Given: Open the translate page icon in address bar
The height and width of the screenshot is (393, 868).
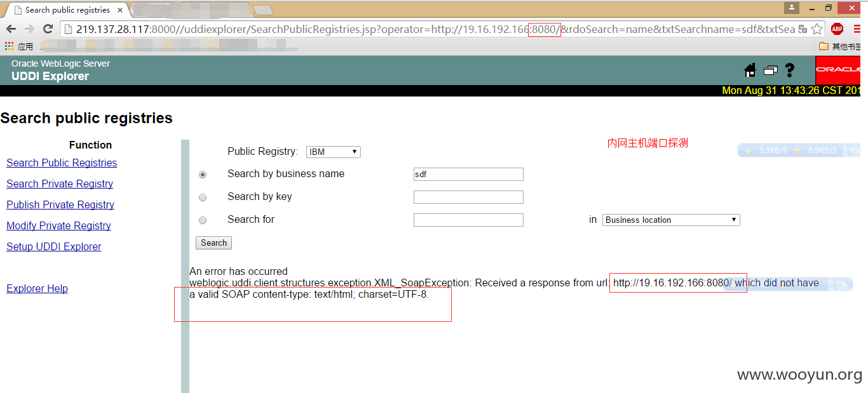Looking at the screenshot, I should [803, 29].
